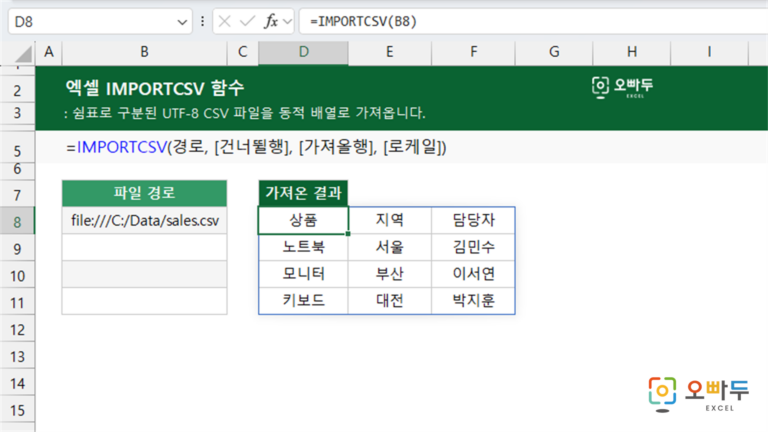Cancel formula entry with the X icon
This screenshot has width=768, height=432.
click(224, 22)
